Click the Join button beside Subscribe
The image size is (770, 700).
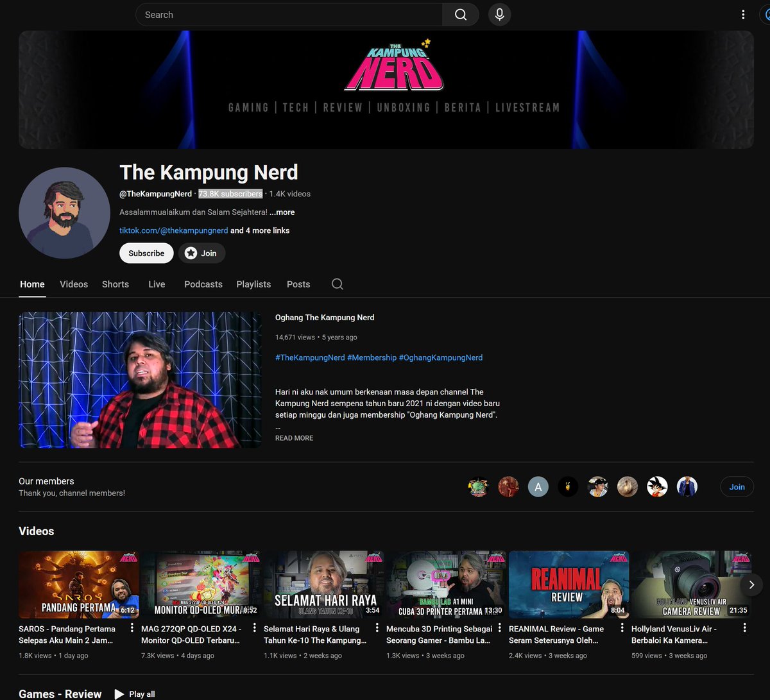[202, 253]
